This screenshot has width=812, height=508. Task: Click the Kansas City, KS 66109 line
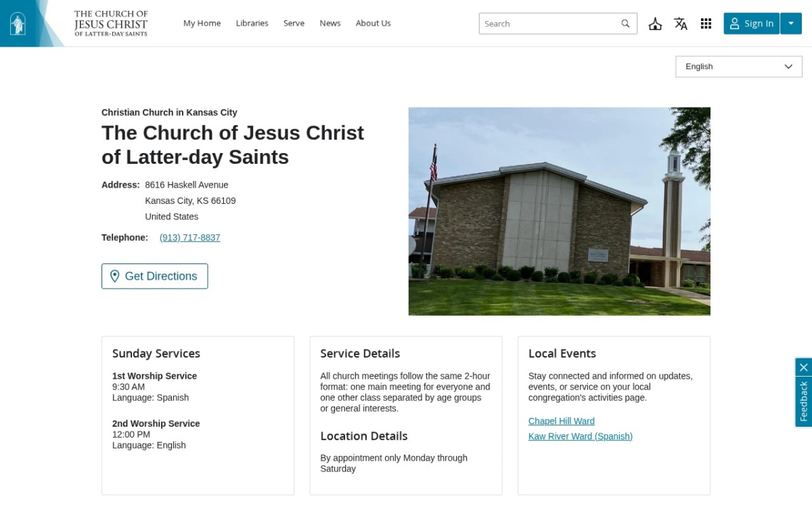tap(190, 201)
